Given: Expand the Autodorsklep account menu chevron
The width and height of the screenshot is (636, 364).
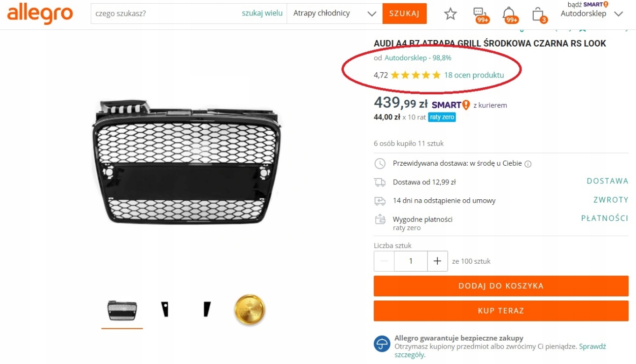Looking at the screenshot, I should click(619, 14).
